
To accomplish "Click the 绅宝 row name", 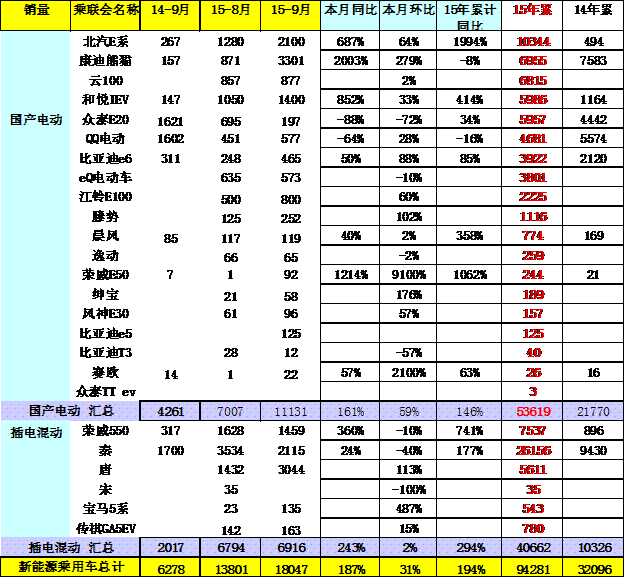I will 105,295.
